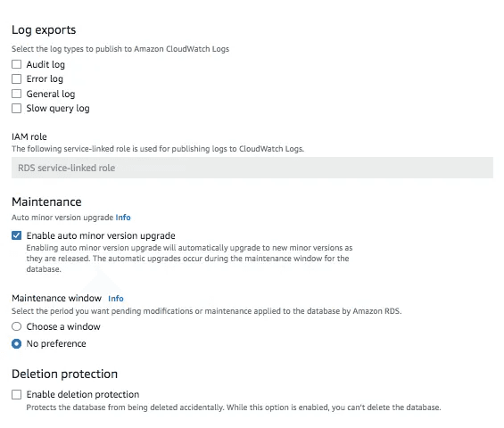Turn on Enable deletion protection checkbox
This screenshot has width=504, height=428.
16,394
